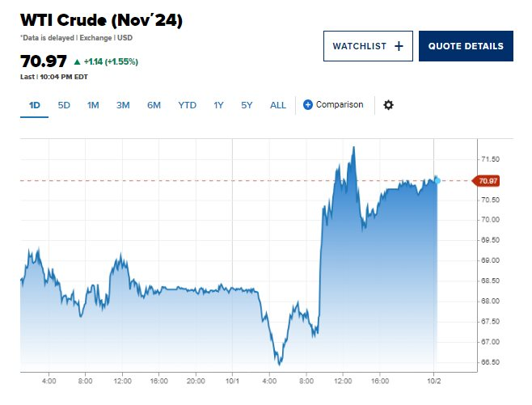532x405 pixels.
Task: Click the 10/2 date marker on chart
Action: tap(433, 380)
